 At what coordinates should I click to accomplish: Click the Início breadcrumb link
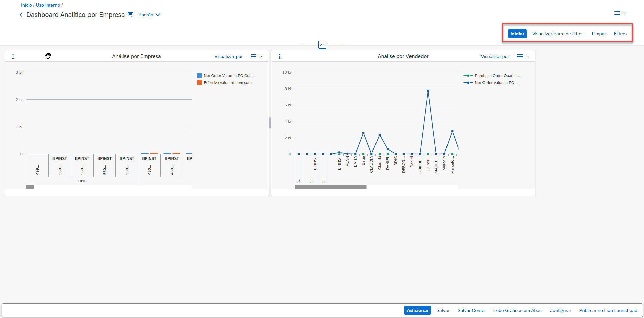[x=26, y=5]
